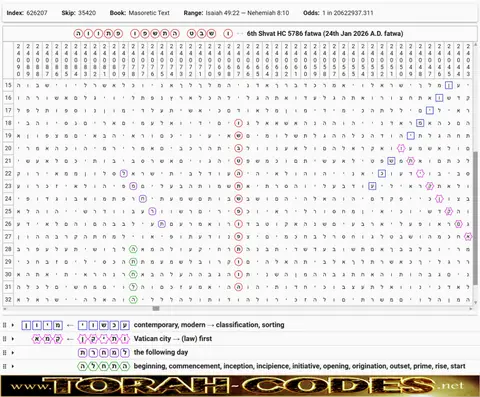Open the www.TORAH-CODES.net banner
This screenshot has height=397, width=480.
point(240,386)
